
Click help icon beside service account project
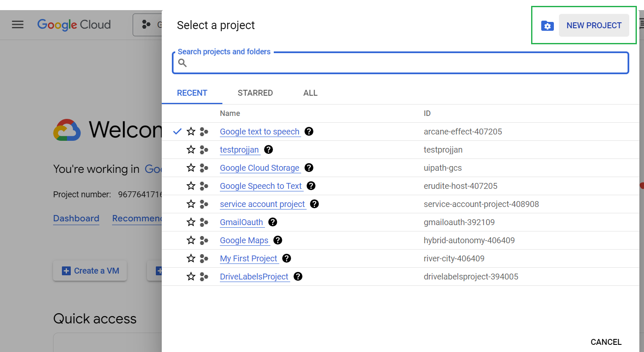314,204
